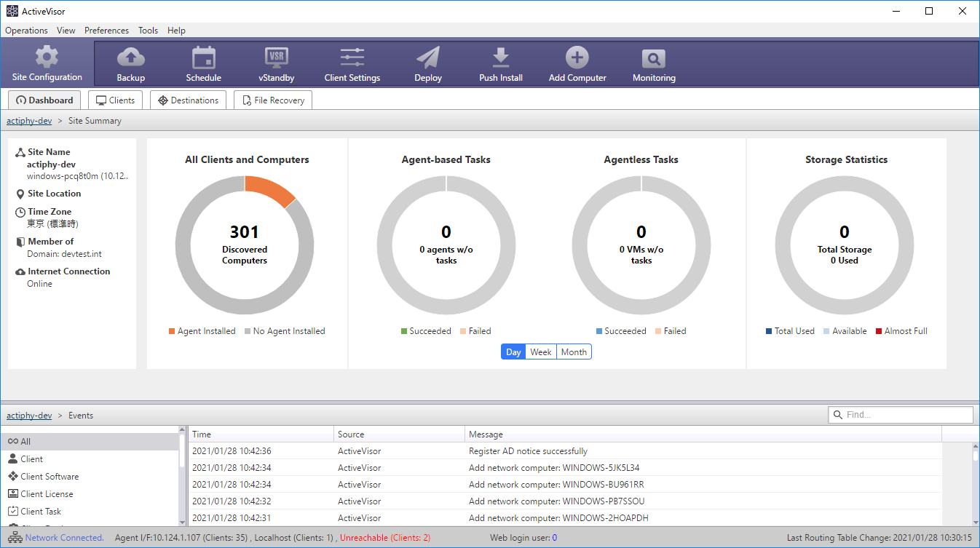Click the Available storage legend
Screen dimensions: 980x548
(845, 331)
